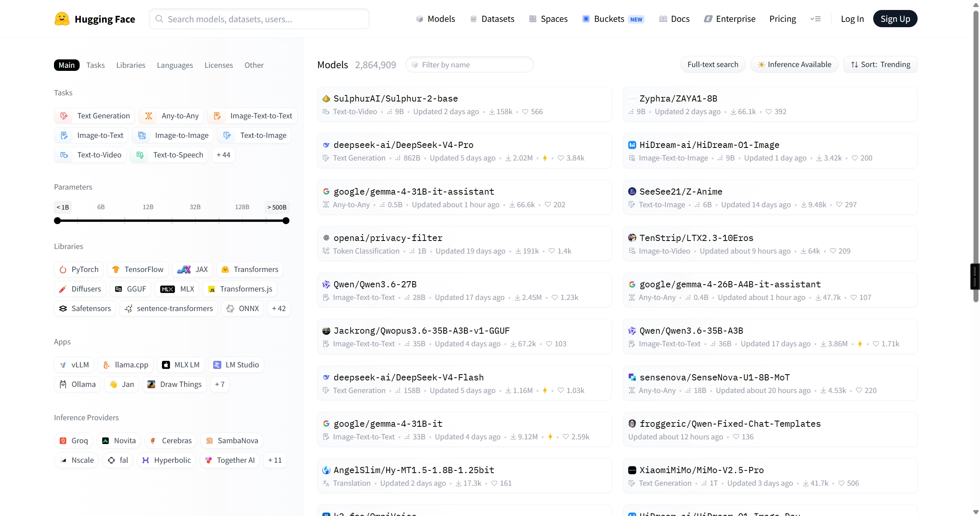The height and width of the screenshot is (516, 980).
Task: Click the PyTorch flame icon
Action: (63, 270)
